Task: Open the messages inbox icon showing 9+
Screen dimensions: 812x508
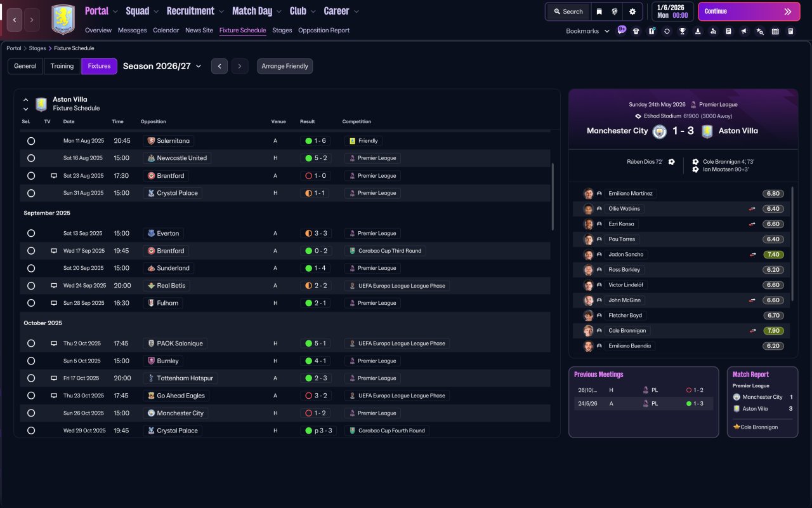Action: (621, 30)
